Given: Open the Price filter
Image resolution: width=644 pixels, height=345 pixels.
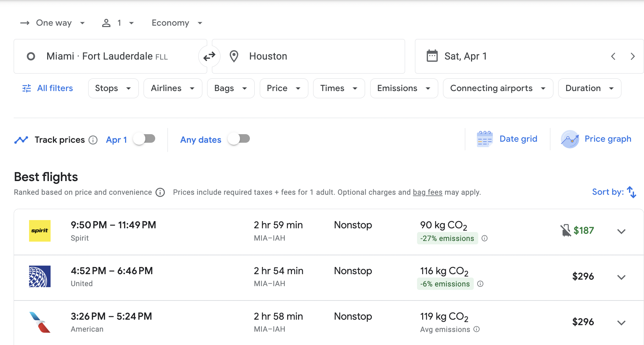Looking at the screenshot, I should [284, 88].
